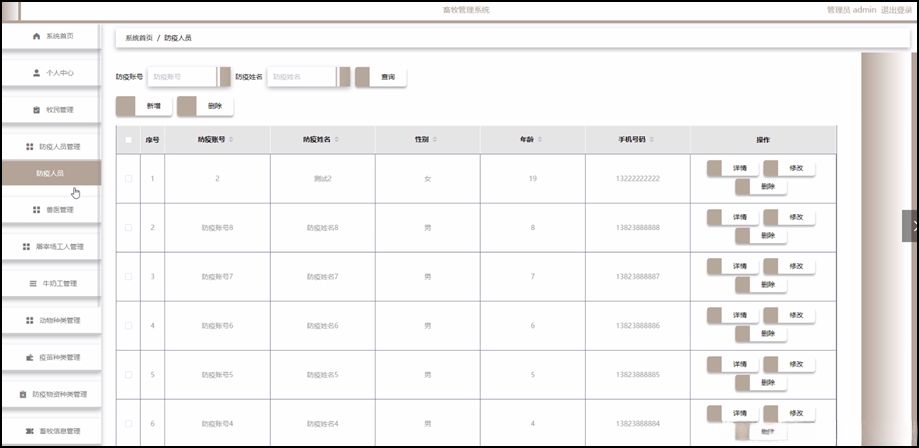This screenshot has width=919, height=448.
Task: Sort table by 年龄 column arrows
Action: 539,140
